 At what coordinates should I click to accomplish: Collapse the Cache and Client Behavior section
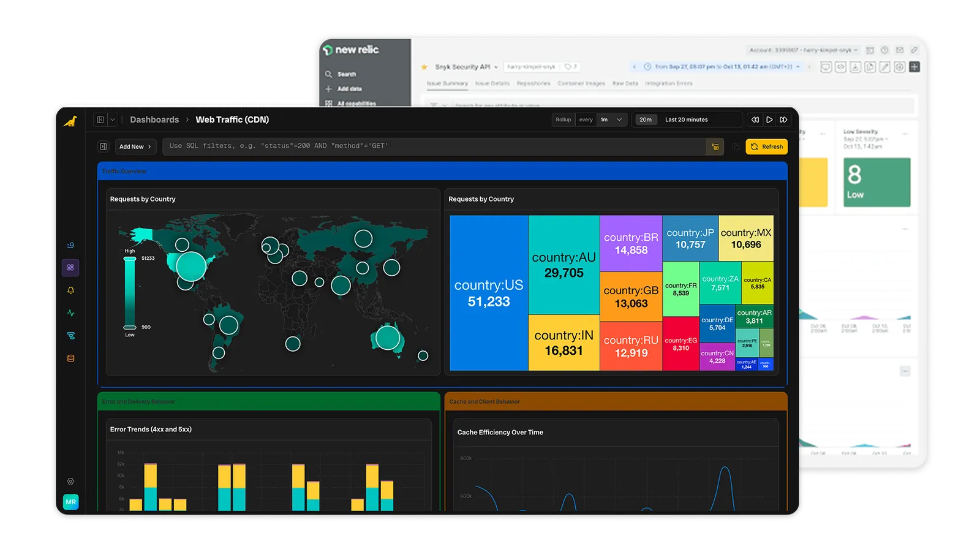coord(616,401)
